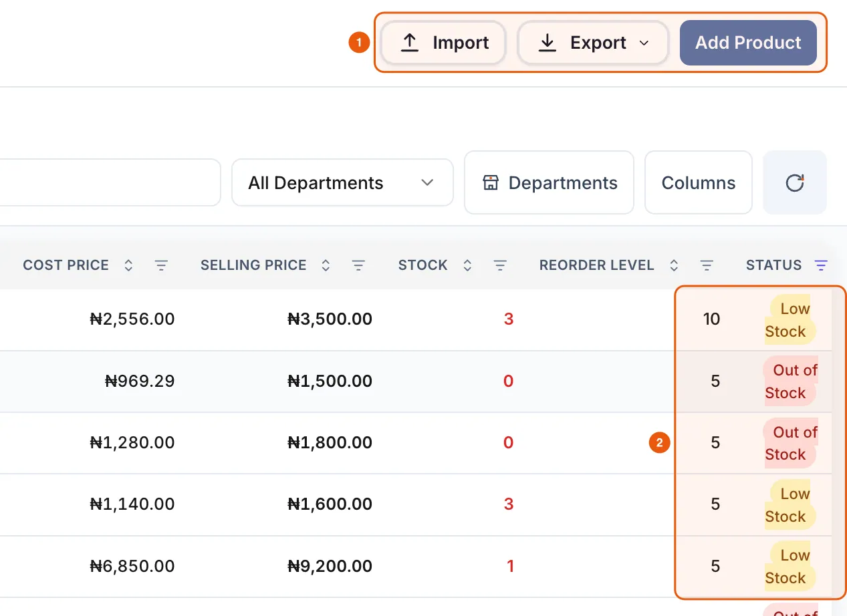The image size is (847, 616).
Task: Sort by the SELLING PRICE sort arrows
Action: pos(326,265)
